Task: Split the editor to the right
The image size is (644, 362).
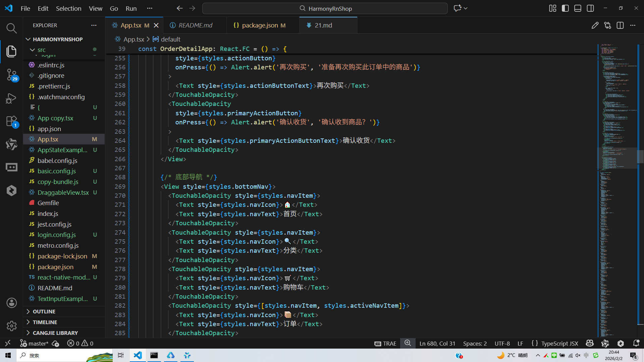Action: 620,25
